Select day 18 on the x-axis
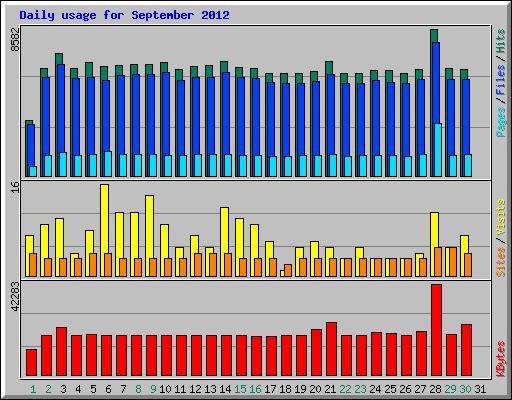 coord(285,389)
